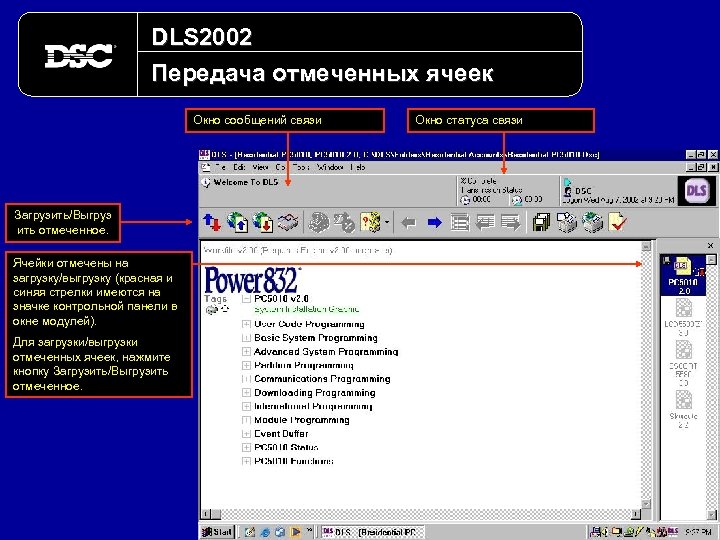The width and height of the screenshot is (720, 540).
Task: Expand International Programming node
Action: tap(247, 406)
